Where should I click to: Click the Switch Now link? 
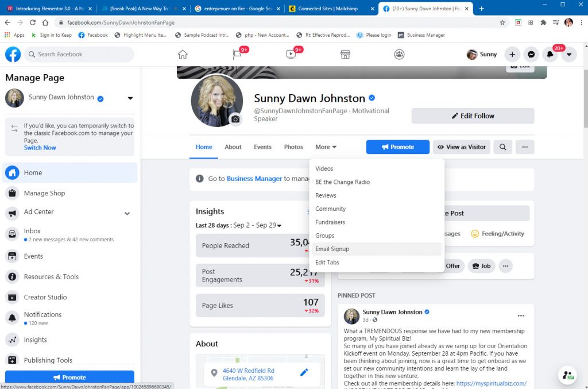pos(40,148)
